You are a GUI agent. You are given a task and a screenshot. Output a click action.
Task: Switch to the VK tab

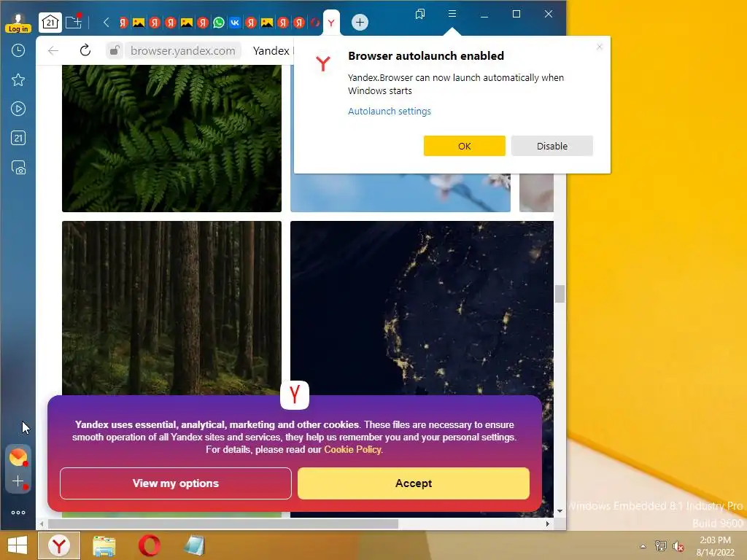[235, 23]
